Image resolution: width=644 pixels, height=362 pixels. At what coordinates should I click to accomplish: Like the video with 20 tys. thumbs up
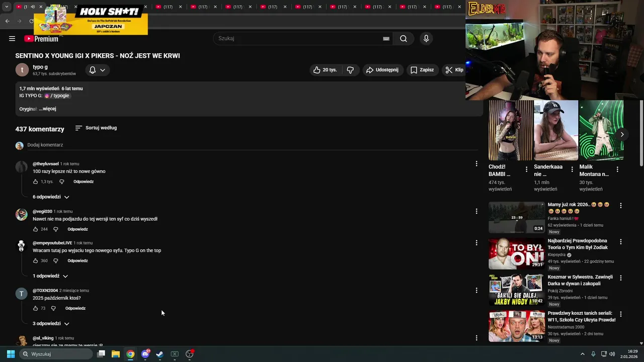coord(325,70)
